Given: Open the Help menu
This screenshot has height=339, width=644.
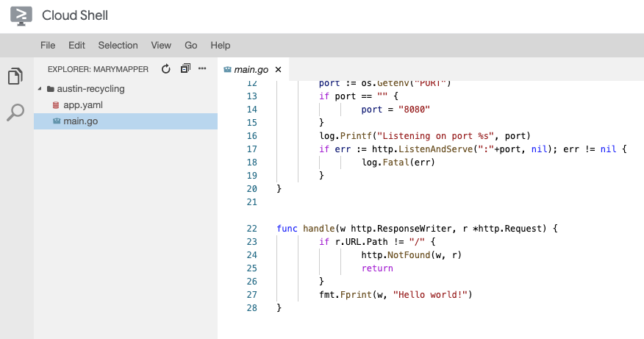Looking at the screenshot, I should (221, 46).
